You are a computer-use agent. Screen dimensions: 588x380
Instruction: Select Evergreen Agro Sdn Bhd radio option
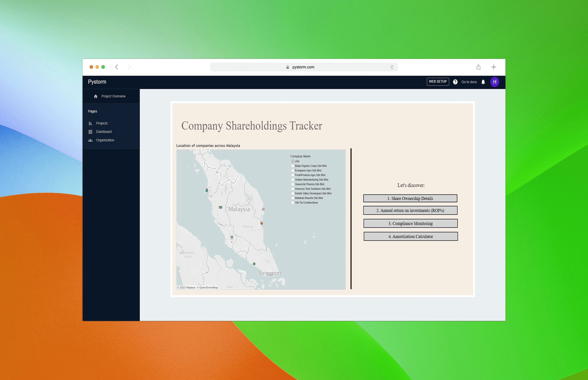[x=293, y=170]
